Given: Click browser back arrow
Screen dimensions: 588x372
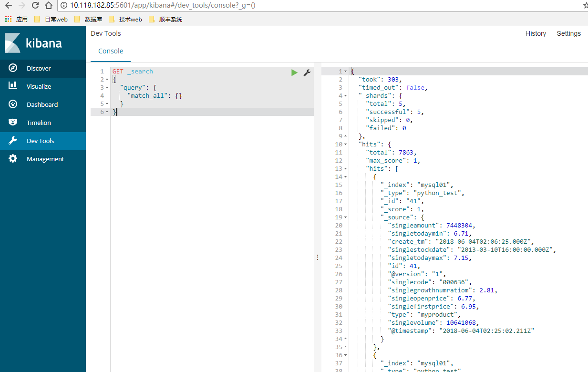Looking at the screenshot, I should pos(8,6).
